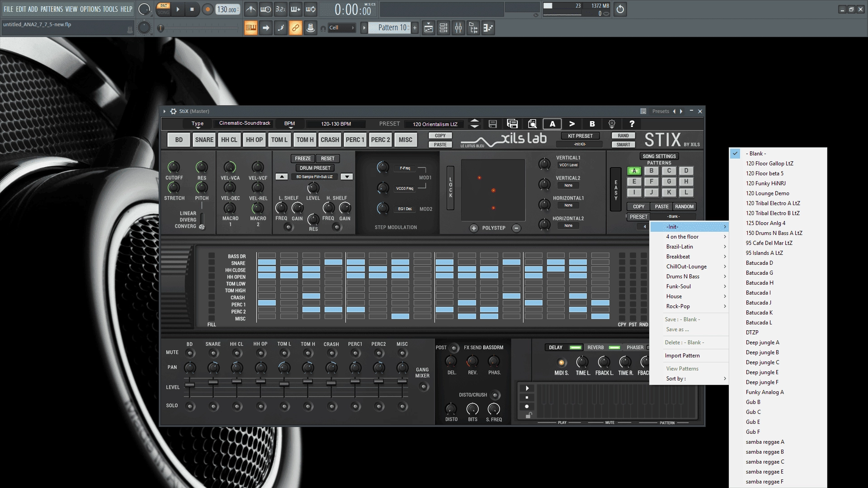The width and height of the screenshot is (868, 488).
Task: Toggle the countdown before recording icon
Action: click(280, 9)
